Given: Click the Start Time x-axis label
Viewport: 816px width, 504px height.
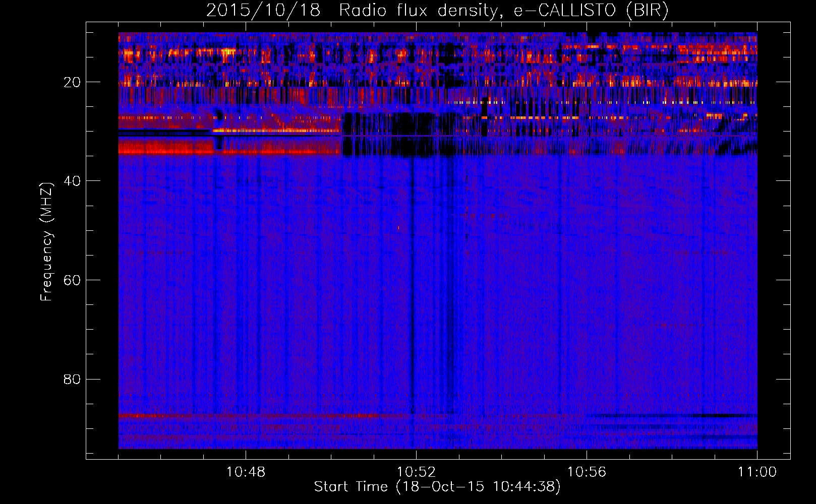Looking at the screenshot, I should click(437, 487).
